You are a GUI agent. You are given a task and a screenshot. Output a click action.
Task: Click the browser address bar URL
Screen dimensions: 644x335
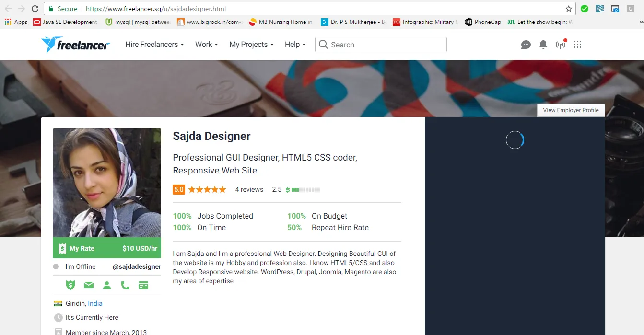click(156, 9)
